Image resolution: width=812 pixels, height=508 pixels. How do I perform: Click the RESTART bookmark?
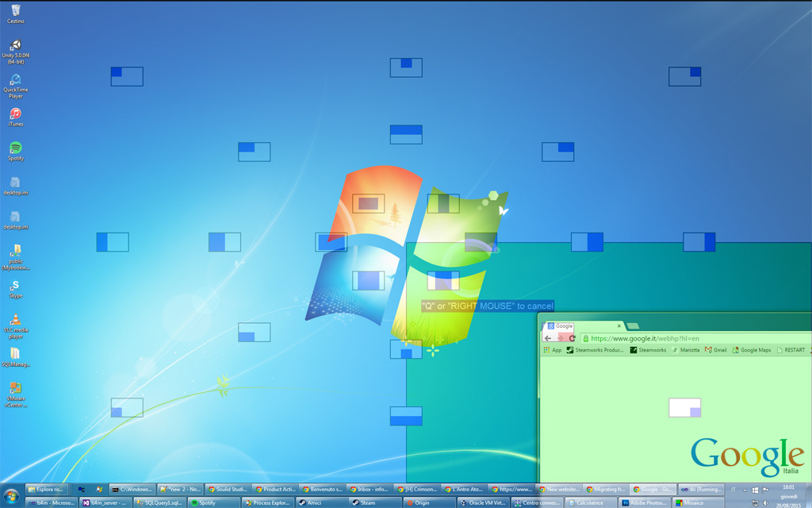tap(792, 349)
